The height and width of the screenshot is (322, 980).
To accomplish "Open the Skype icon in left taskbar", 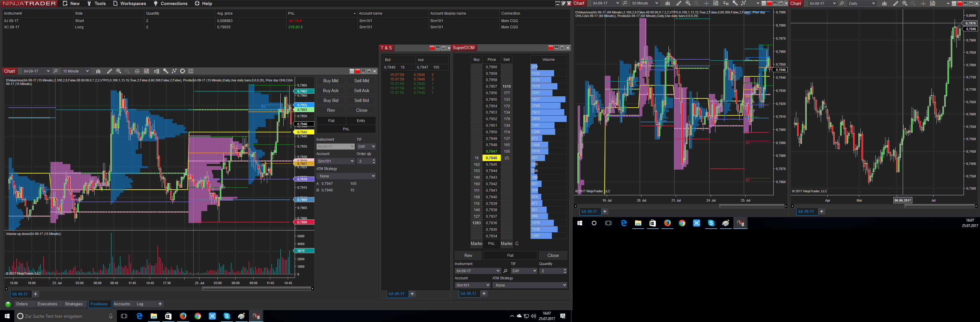I will (x=227, y=316).
